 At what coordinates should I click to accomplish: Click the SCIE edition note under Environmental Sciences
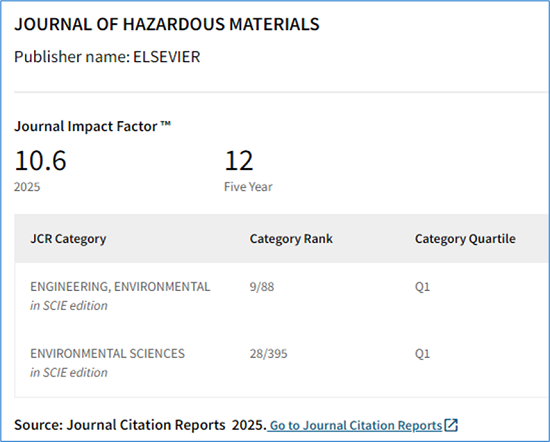click(x=69, y=373)
